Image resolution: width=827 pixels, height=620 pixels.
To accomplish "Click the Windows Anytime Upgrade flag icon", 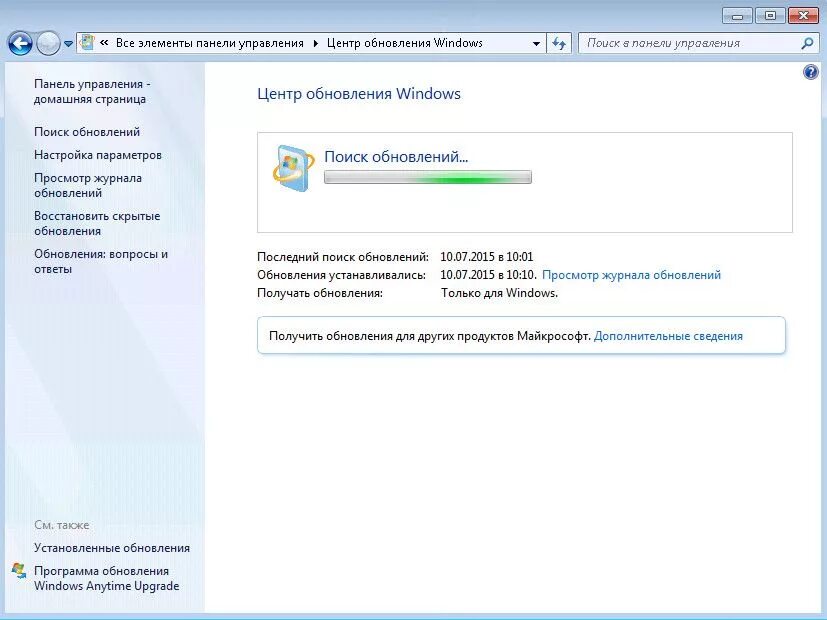I will click(19, 571).
